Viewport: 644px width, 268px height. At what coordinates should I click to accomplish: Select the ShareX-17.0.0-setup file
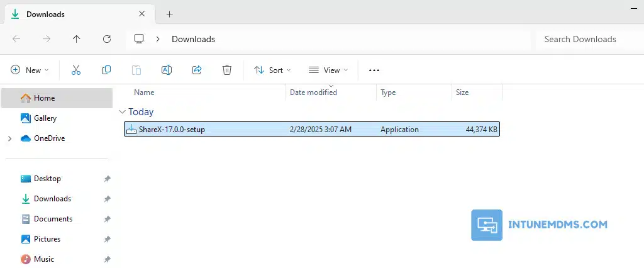point(172,130)
